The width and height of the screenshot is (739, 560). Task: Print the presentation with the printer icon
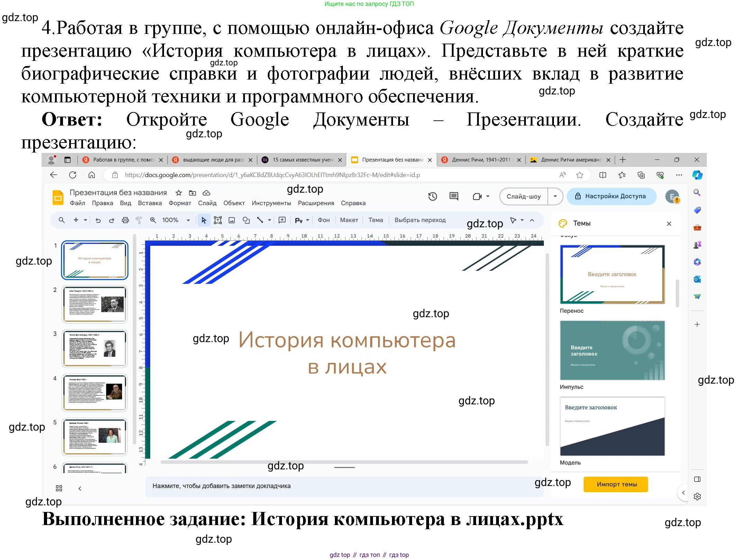[x=125, y=220]
